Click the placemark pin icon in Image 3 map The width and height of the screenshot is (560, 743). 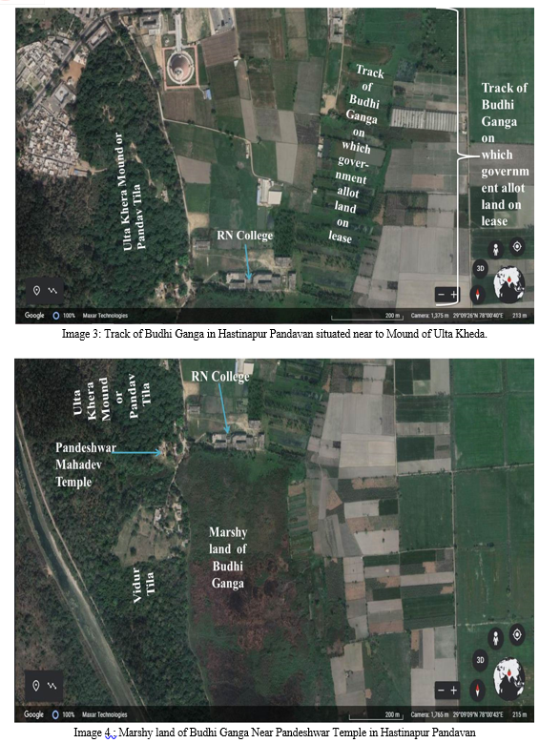pos(36,291)
